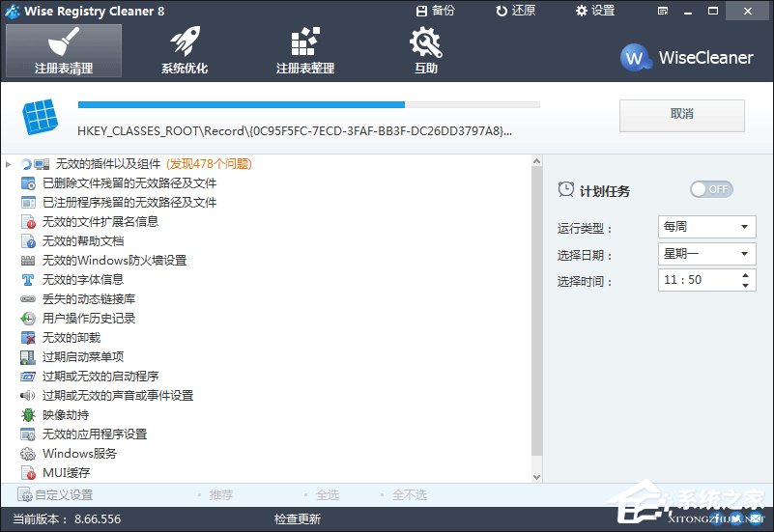Click icon of 无效的文件扩展名信息
774x532 pixels.
tap(28, 222)
